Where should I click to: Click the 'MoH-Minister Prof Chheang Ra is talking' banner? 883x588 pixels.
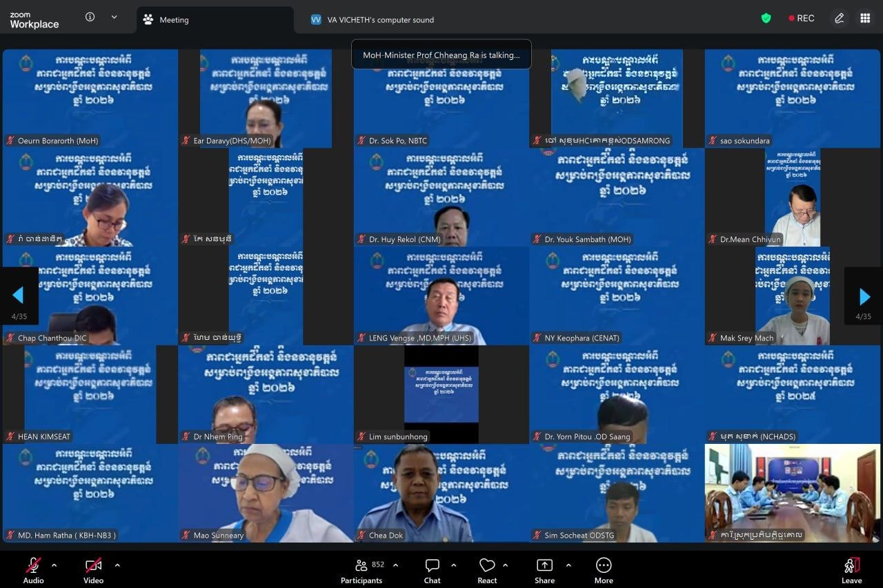tap(441, 54)
